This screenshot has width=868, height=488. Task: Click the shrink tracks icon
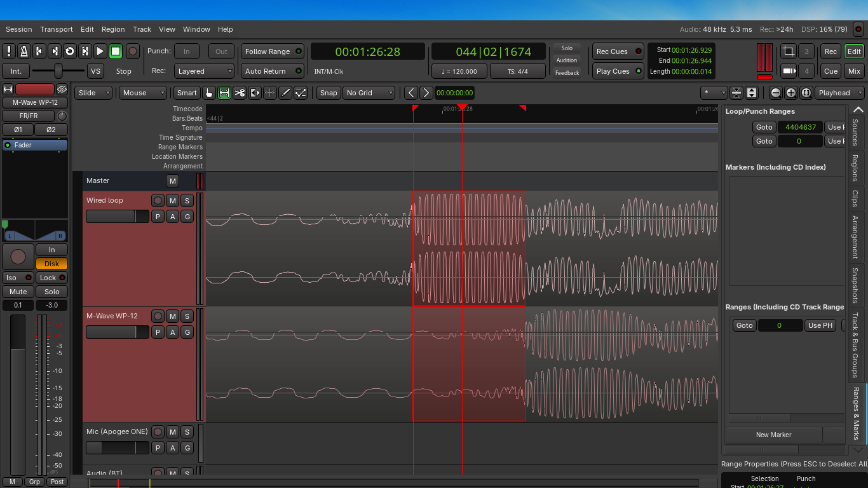[736, 93]
